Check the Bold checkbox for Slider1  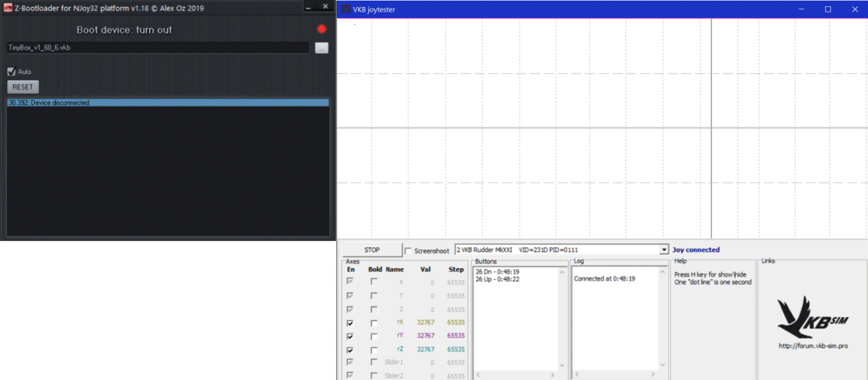[x=374, y=363]
